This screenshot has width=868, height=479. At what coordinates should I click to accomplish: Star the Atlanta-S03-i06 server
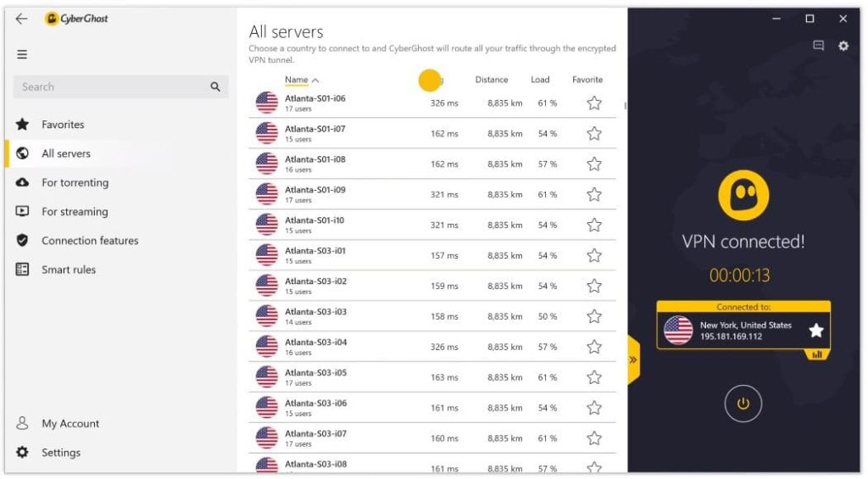coord(594,408)
